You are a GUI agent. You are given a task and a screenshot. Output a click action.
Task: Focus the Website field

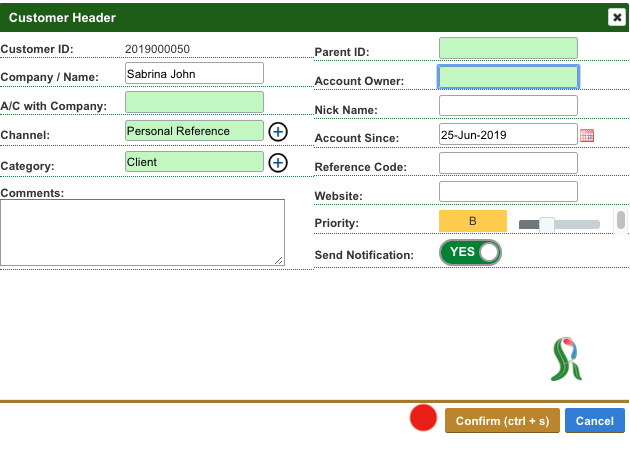(x=508, y=192)
